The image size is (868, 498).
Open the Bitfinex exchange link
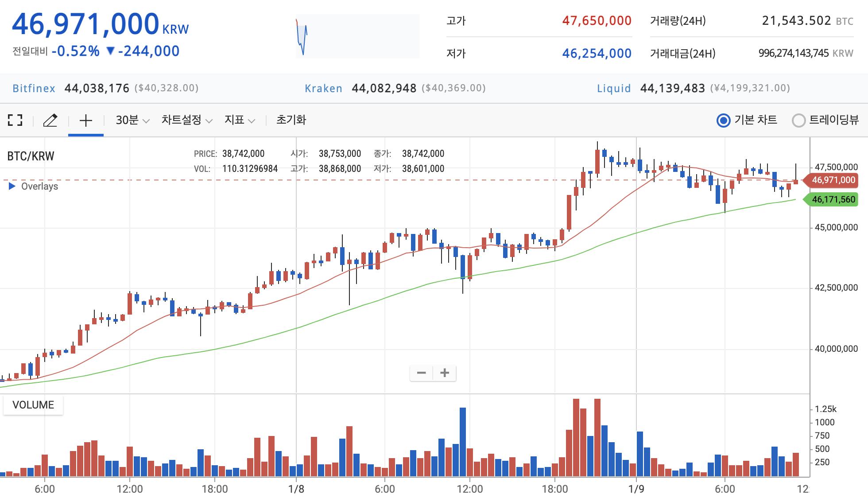point(34,89)
